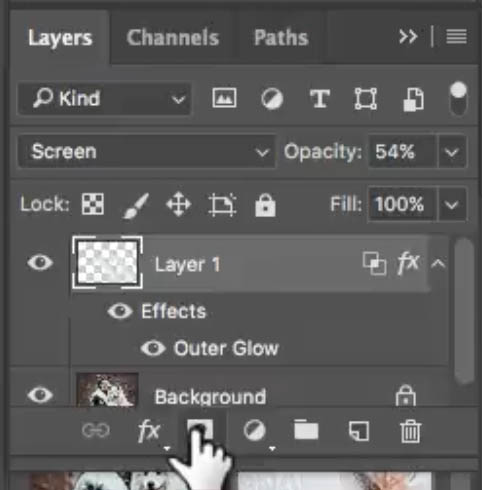Lock position move icon
The height and width of the screenshot is (490, 482).
[x=179, y=204]
